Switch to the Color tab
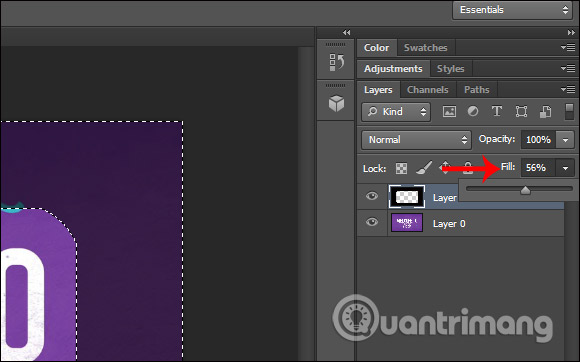The height and width of the screenshot is (362, 580). click(377, 48)
